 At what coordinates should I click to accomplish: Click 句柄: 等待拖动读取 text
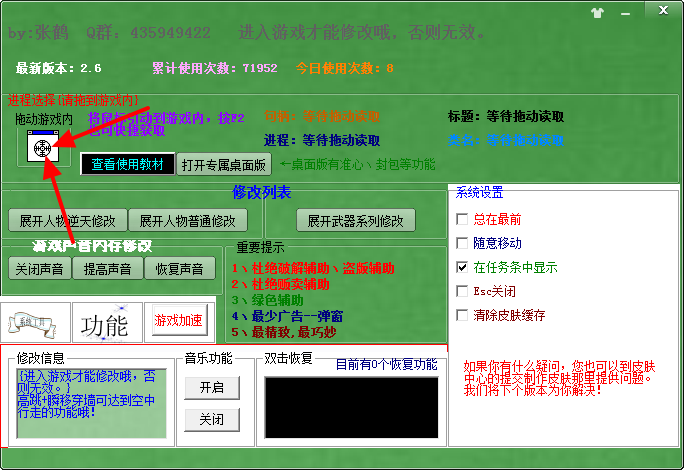[x=322, y=117]
